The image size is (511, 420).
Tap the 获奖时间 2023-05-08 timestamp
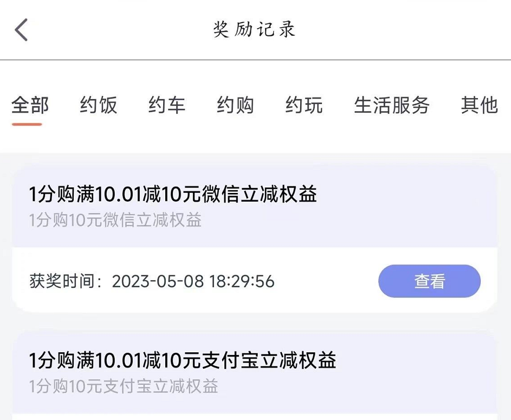(152, 281)
